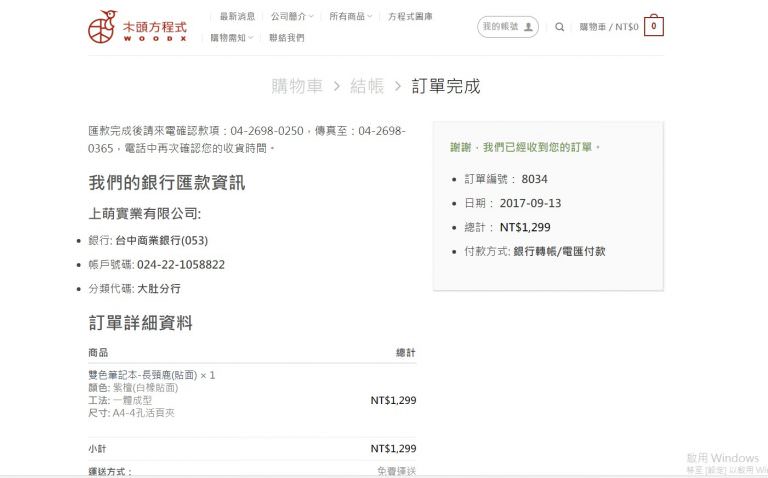Expand the 所有商品 dropdown menu
The image size is (768, 478).
pyautogui.click(x=350, y=16)
